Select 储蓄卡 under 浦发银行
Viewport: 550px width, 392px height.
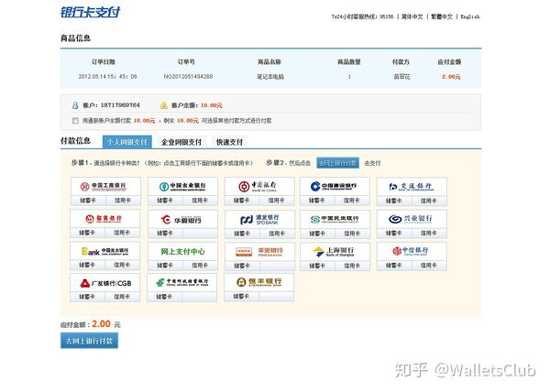(242, 234)
